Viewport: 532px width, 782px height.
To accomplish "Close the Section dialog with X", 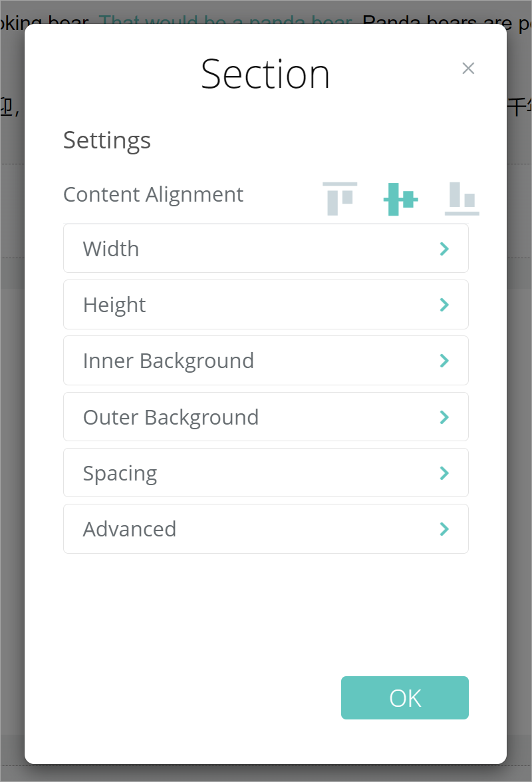I will coord(468,68).
